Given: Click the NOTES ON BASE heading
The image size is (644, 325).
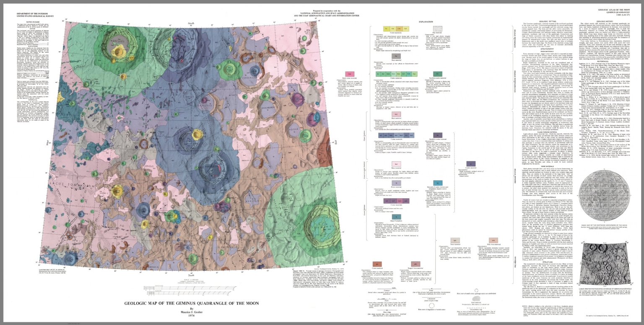Looking at the screenshot, I should [x=33, y=22].
